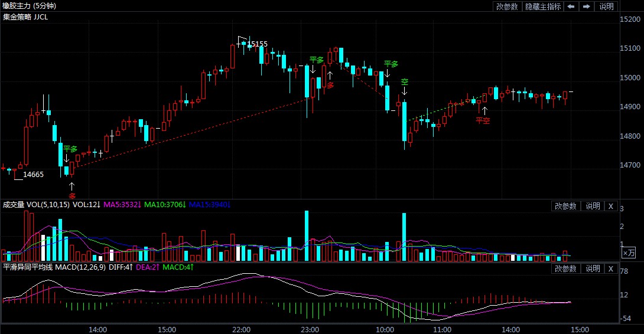Screen dimensions: 644x334
Task: Click the VOL:12 value
Action: tap(87, 204)
